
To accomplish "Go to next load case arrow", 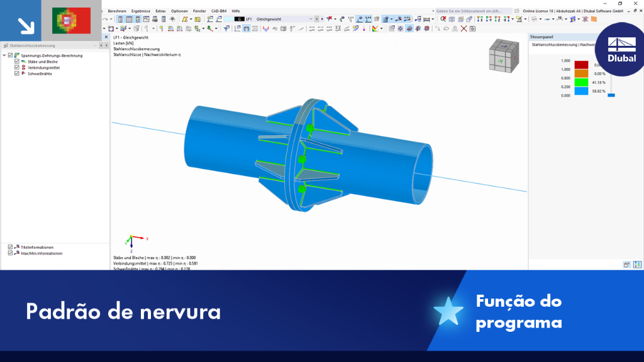I will click(x=322, y=19).
